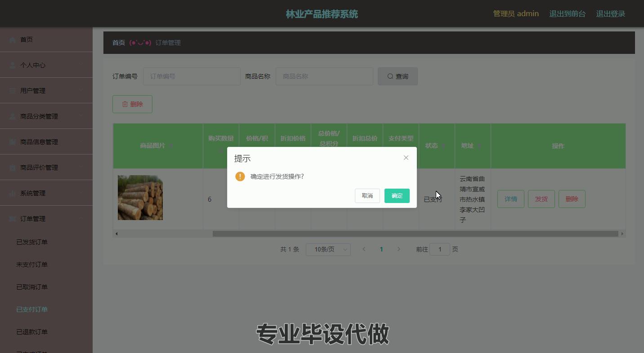Sort by the 地址 column arrows

[479, 146]
